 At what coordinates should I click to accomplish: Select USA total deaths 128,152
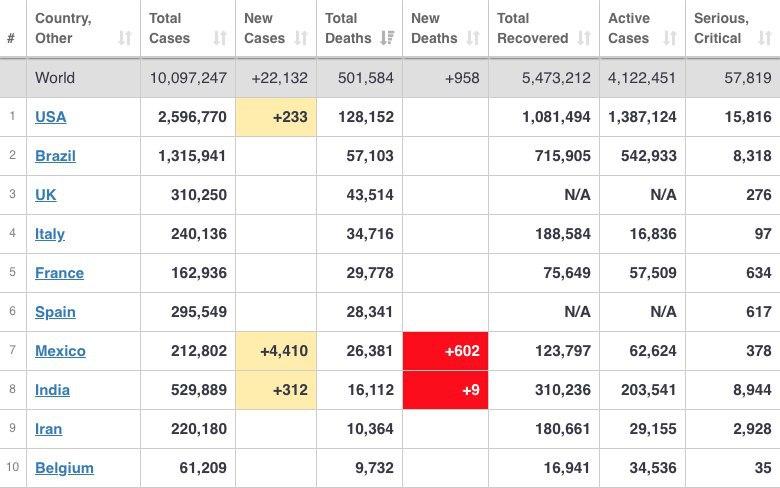366,117
